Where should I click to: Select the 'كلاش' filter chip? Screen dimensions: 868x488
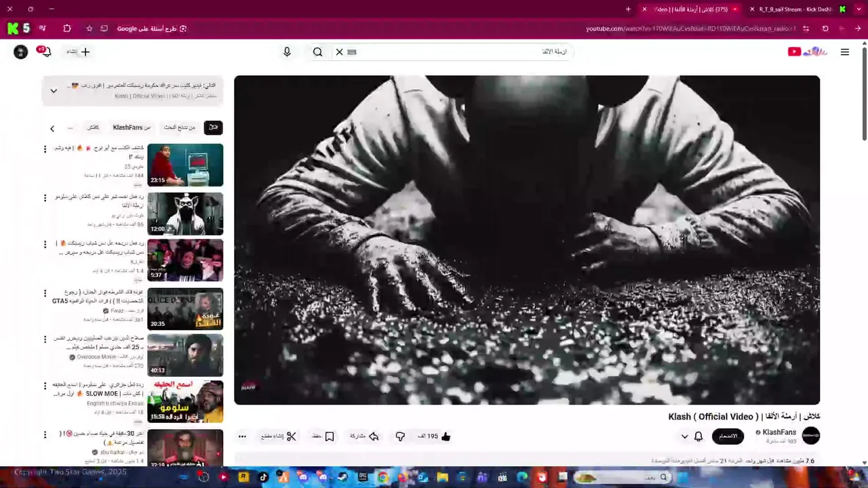(93, 127)
